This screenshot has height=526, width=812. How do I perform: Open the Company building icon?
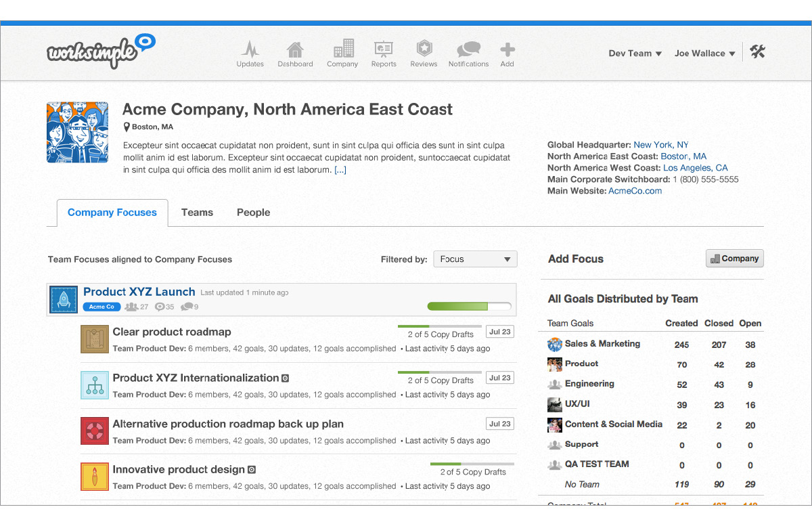click(342, 49)
